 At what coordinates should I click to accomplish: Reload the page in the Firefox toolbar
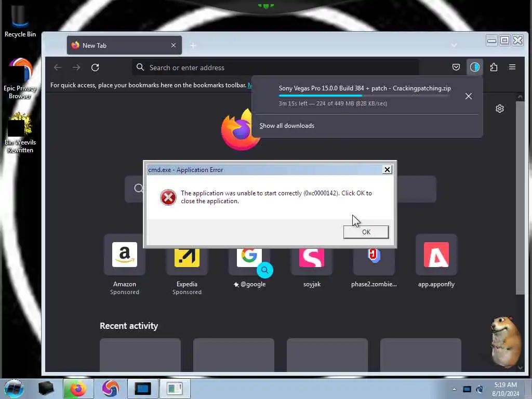[x=95, y=68]
